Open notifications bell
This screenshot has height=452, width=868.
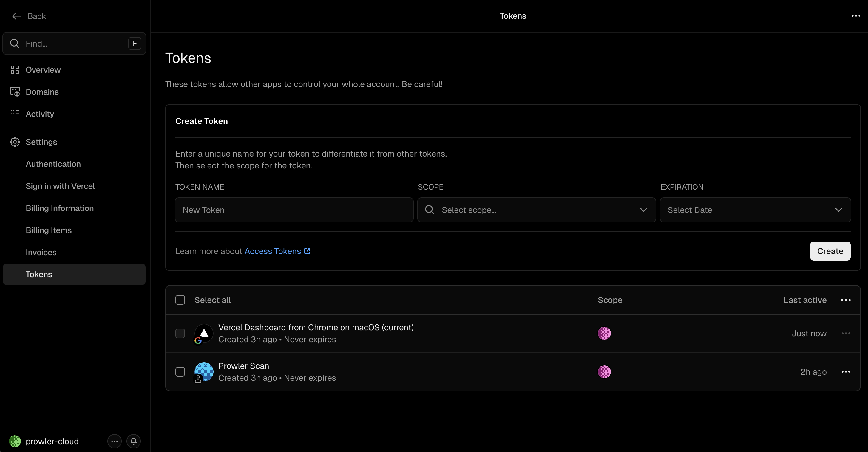(133, 441)
